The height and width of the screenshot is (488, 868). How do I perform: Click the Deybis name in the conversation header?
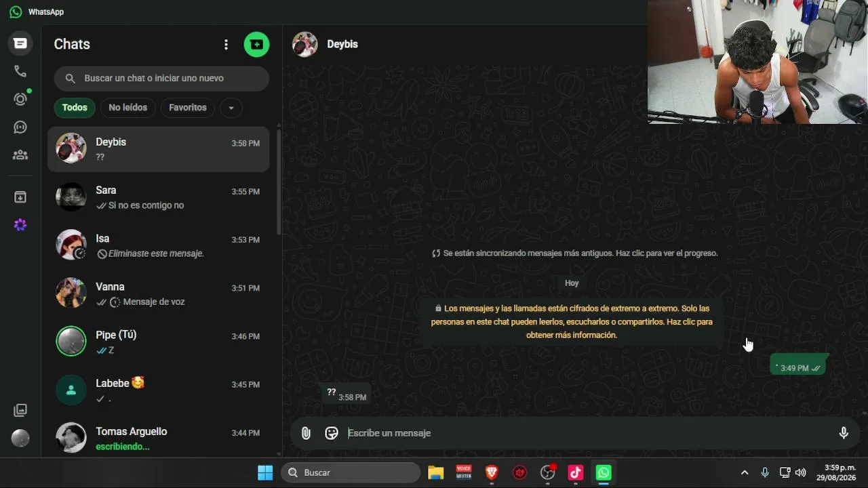tap(342, 44)
